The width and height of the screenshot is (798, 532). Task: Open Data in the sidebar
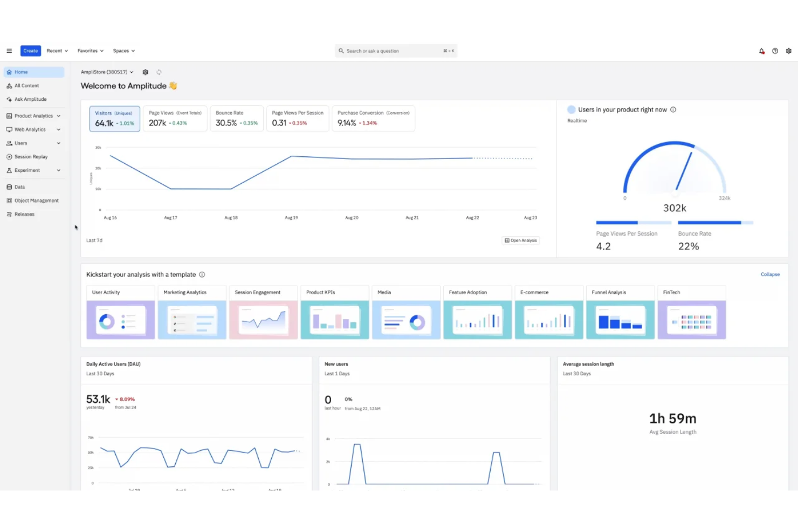(x=34, y=187)
